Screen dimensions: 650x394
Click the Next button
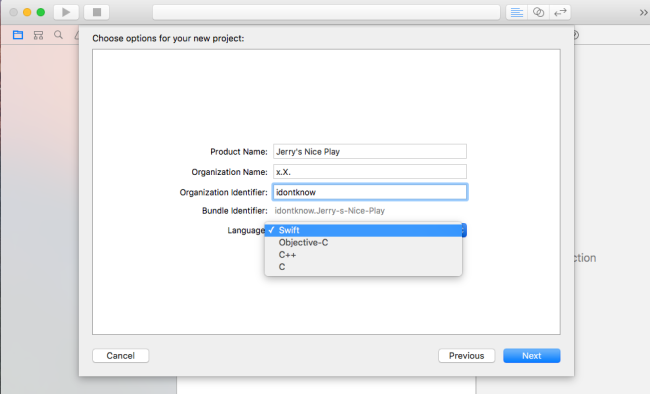(x=531, y=356)
